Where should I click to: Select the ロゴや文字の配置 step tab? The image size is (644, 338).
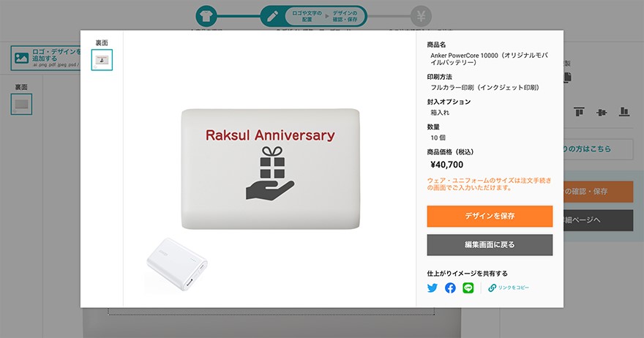click(307, 16)
